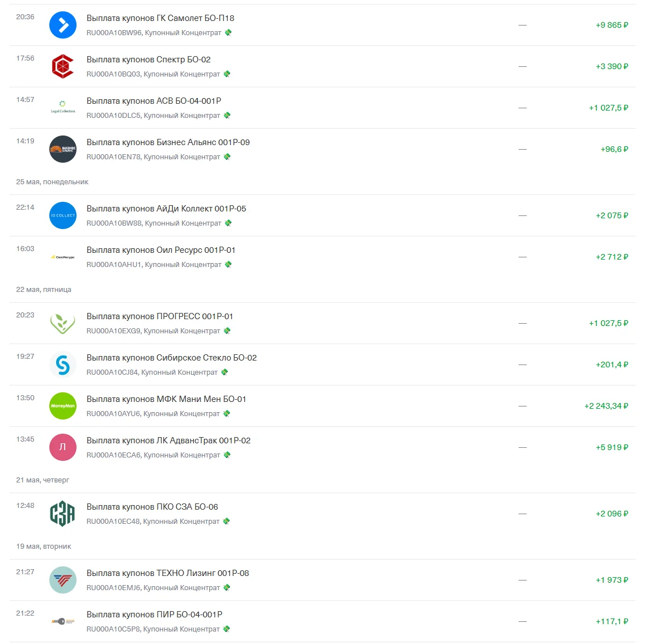Click the amount +5 919 ₽
The width and height of the screenshot is (653, 644).
(x=612, y=447)
